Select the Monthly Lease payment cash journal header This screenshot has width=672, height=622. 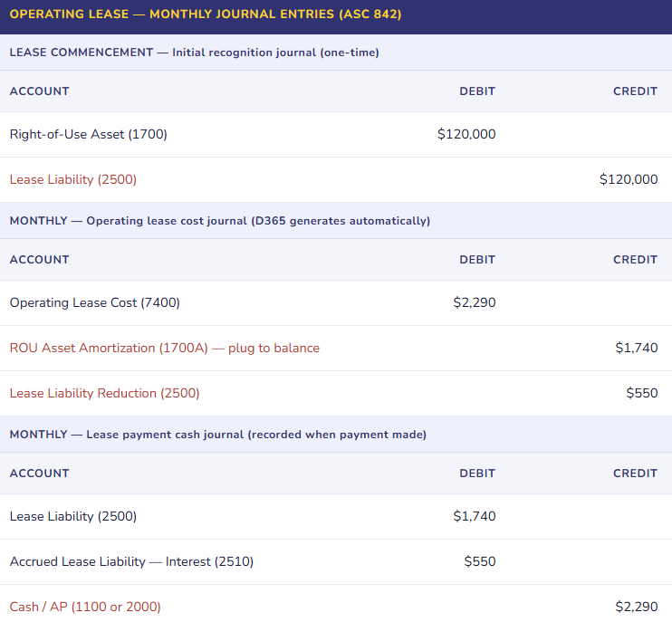click(x=217, y=435)
